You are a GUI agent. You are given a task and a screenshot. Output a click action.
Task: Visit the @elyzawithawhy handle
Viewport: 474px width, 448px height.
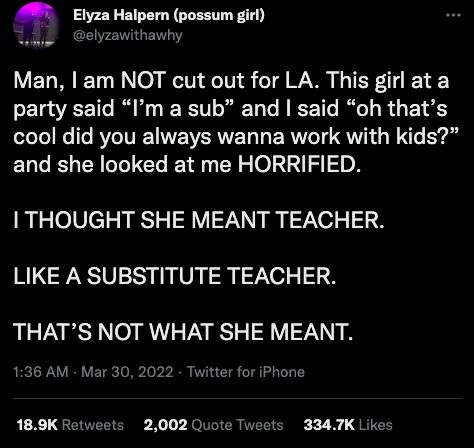pyautogui.click(x=128, y=35)
